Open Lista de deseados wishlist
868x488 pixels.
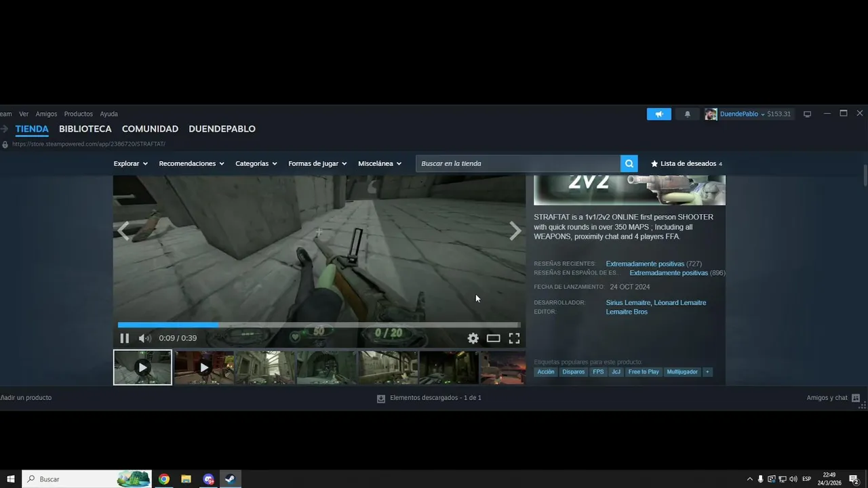pos(686,163)
